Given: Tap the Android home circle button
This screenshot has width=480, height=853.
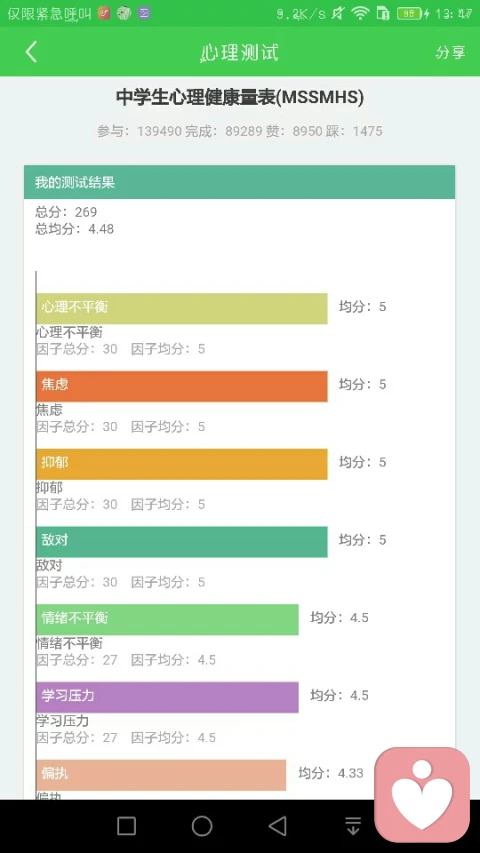Looking at the screenshot, I should pyautogui.click(x=202, y=826).
